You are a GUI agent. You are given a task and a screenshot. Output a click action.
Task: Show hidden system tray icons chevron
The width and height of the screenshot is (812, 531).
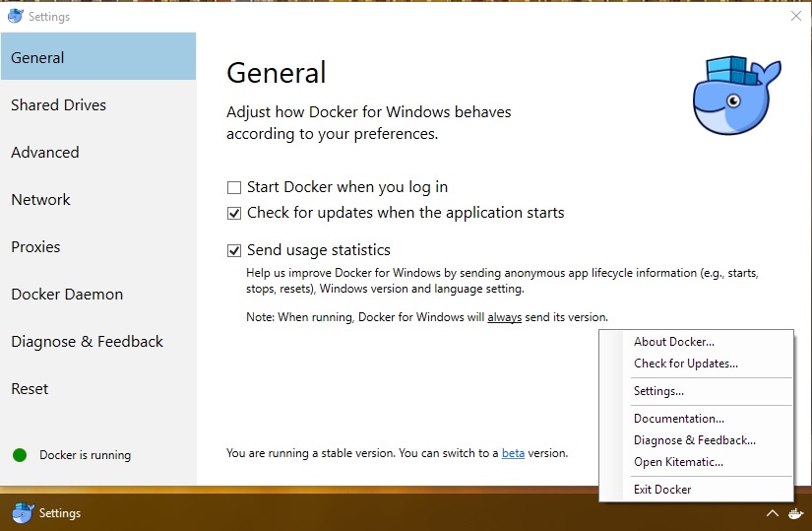(772, 513)
